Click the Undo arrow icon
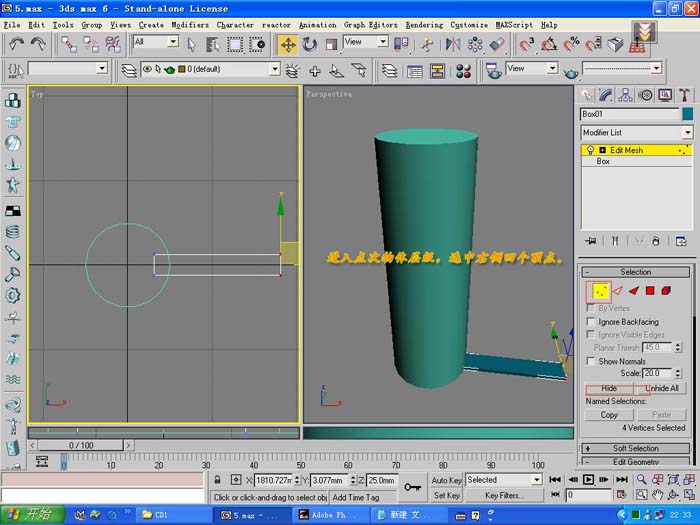Image resolution: width=700 pixels, height=525 pixels. 17,44
